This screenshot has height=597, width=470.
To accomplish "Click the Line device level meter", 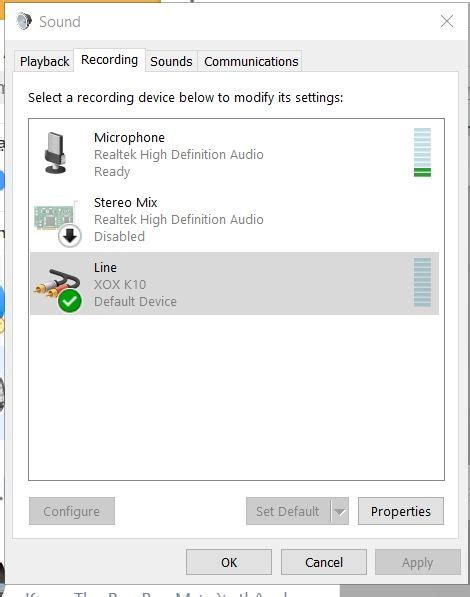I will tap(422, 282).
